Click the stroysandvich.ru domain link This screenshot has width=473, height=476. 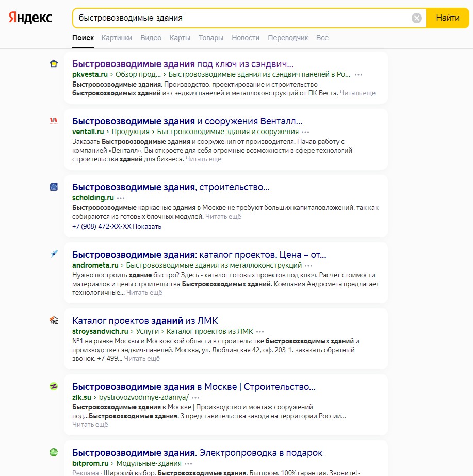tap(100, 331)
